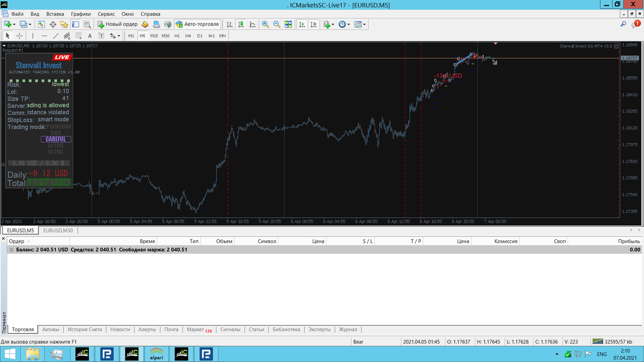Select the trendline drawing tool
The image size is (644, 362).
tap(55, 36)
